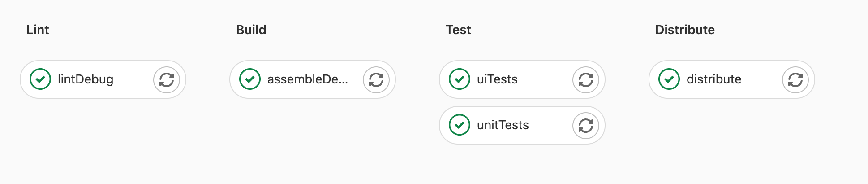The image size is (868, 184).
Task: Open the uiTests job log
Action: tap(497, 79)
